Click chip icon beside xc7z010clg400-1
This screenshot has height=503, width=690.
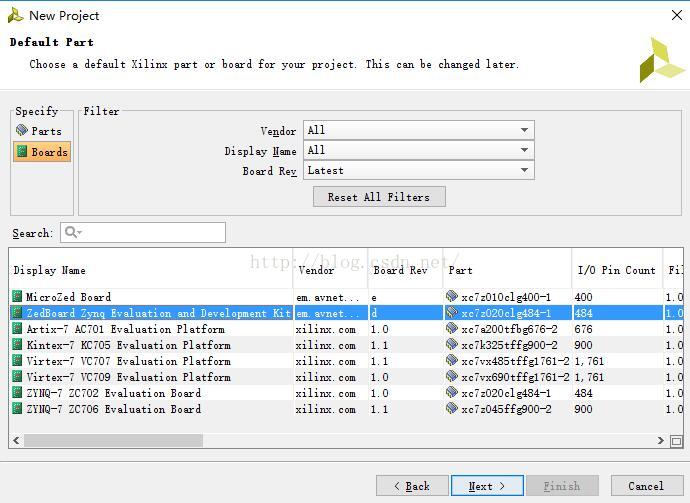pyautogui.click(x=452, y=296)
